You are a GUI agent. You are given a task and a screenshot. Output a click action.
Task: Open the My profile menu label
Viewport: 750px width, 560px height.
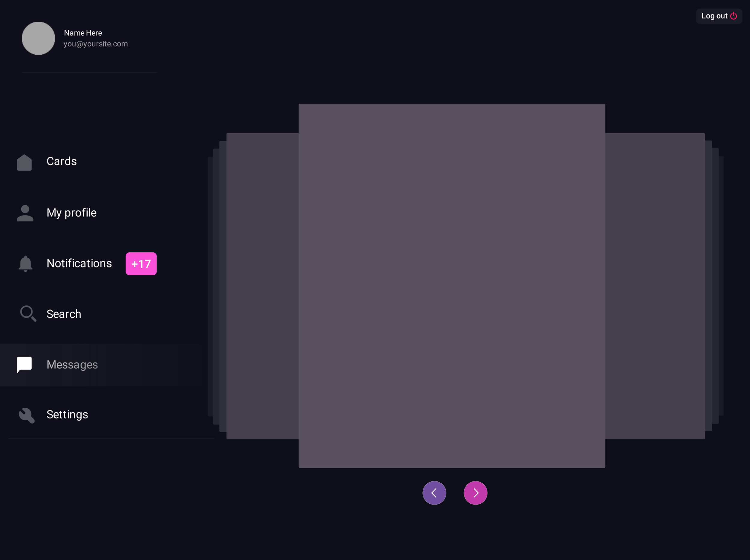71,213
